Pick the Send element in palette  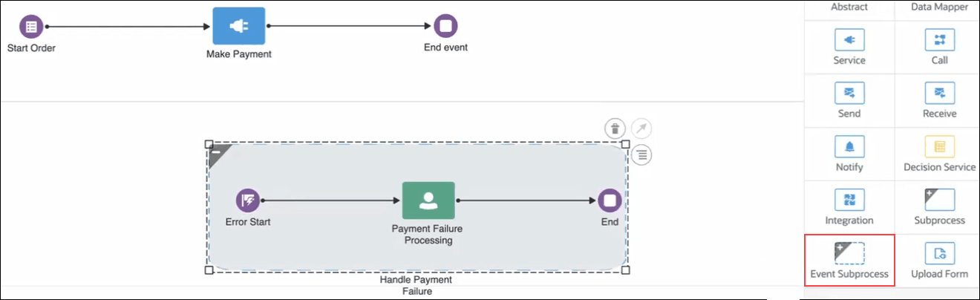[849, 94]
